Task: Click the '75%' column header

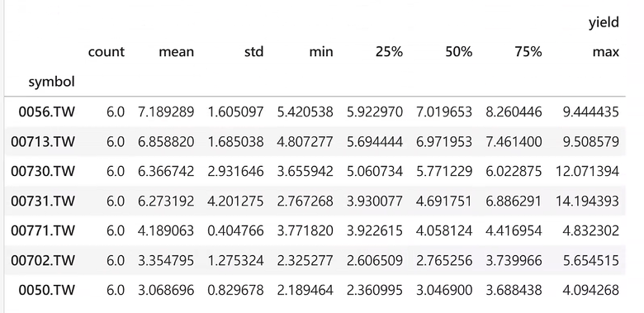Action: [528, 52]
